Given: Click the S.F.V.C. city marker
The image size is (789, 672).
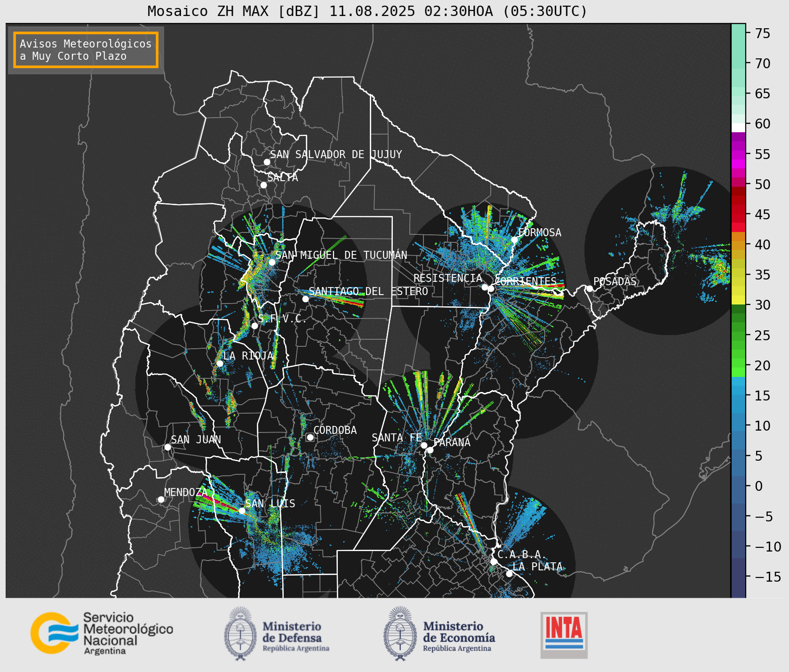Looking at the screenshot, I should [255, 326].
